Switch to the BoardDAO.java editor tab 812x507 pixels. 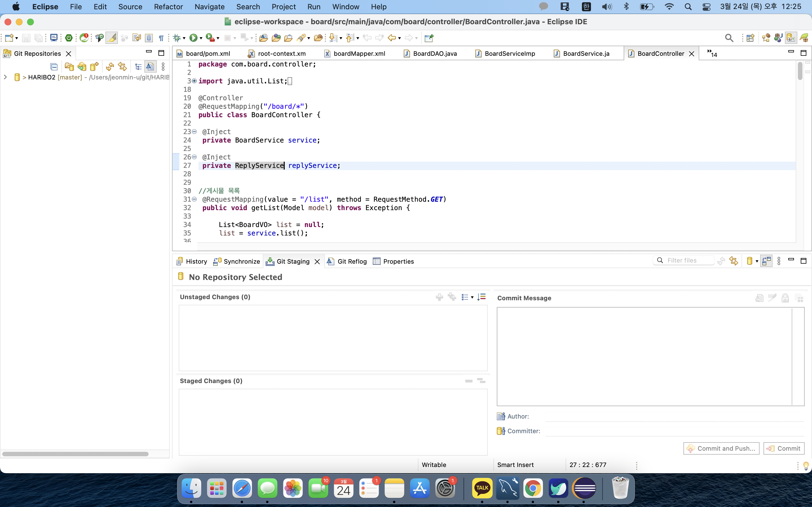(434, 54)
